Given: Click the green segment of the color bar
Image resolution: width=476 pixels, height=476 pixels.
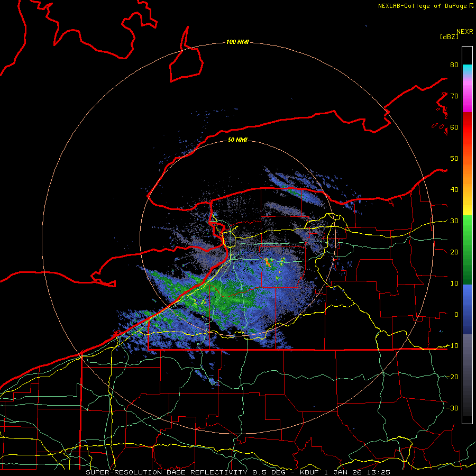Looking at the screenshot, I should coord(467,250).
